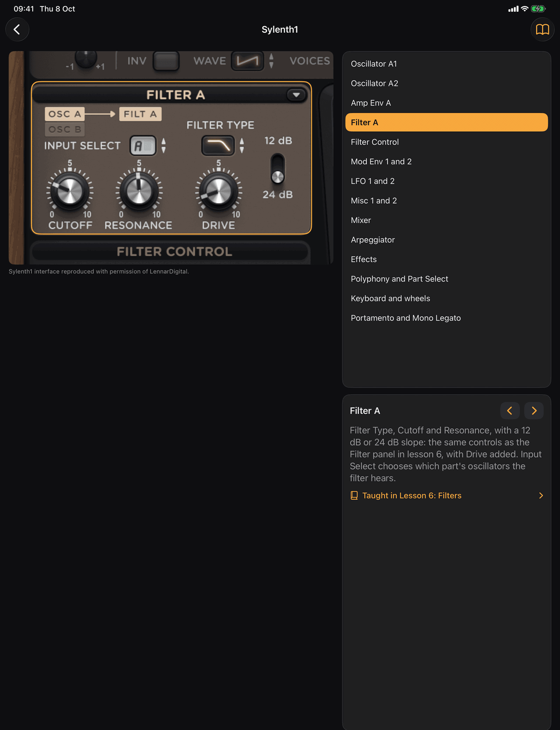The width and height of the screenshot is (560, 730).
Task: Open the Effects entry
Action: click(446, 260)
